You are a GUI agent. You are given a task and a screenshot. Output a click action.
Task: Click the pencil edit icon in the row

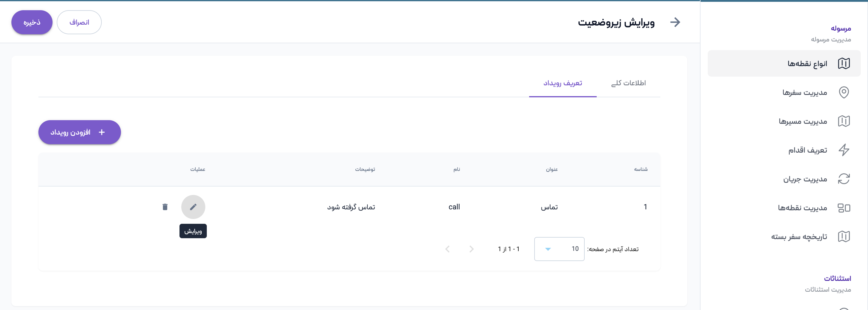(x=193, y=207)
